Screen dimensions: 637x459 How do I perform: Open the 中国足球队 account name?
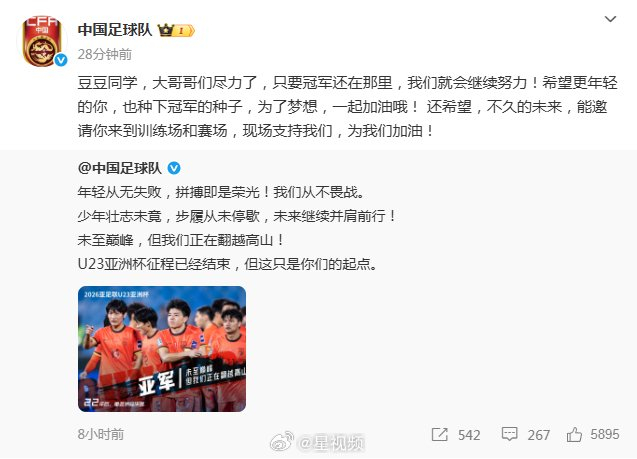coord(115,30)
